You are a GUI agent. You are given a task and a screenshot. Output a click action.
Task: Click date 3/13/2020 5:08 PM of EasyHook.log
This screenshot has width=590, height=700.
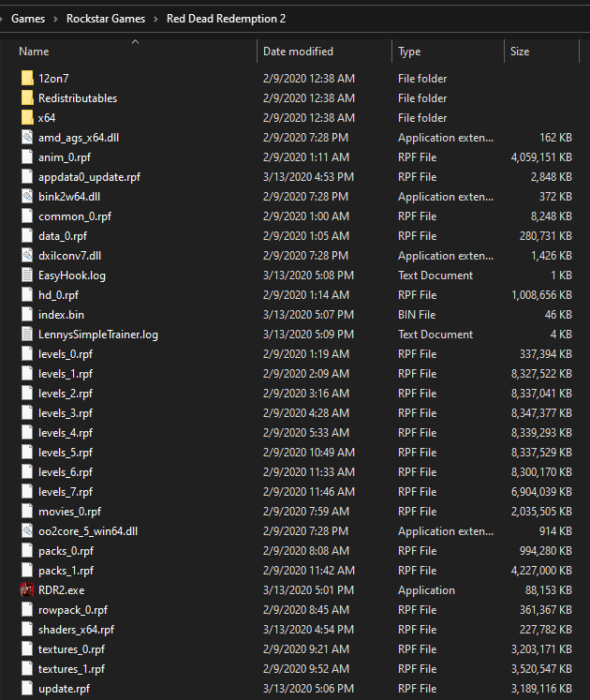pos(308,275)
